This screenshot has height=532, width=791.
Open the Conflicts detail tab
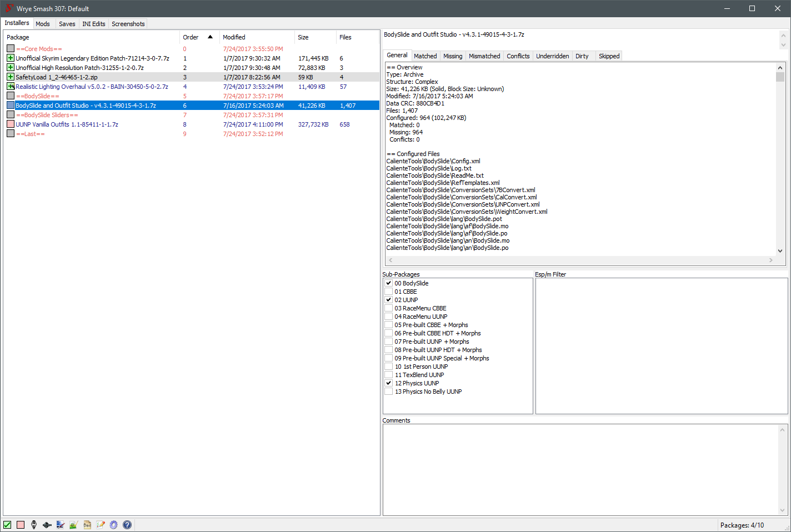point(518,56)
